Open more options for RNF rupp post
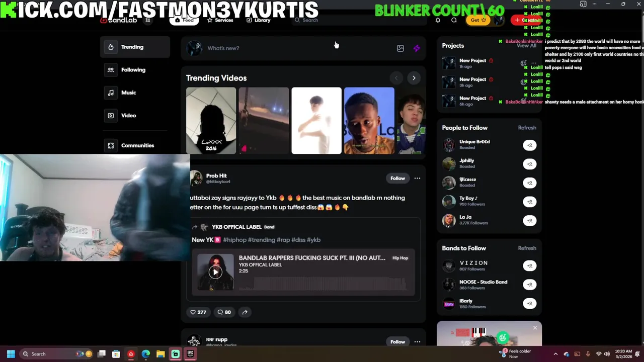The width and height of the screenshot is (644, 362). [x=417, y=342]
